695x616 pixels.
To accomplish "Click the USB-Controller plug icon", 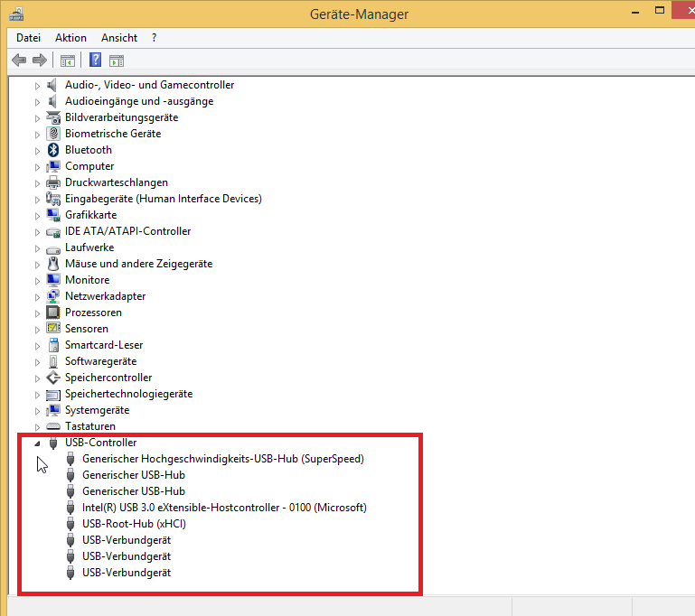I will pos(53,443).
